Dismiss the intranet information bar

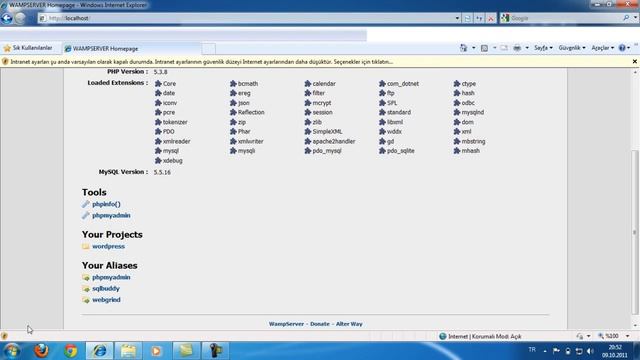click(x=635, y=61)
